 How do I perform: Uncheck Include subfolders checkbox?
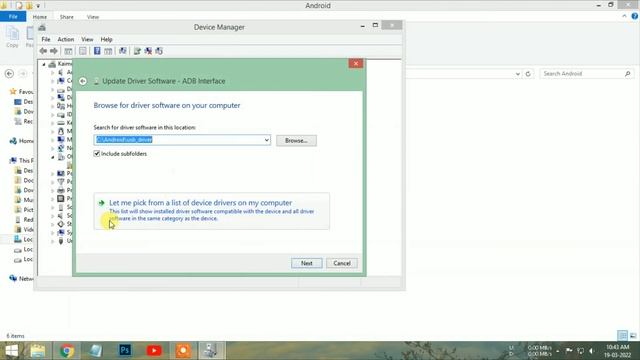click(97, 154)
